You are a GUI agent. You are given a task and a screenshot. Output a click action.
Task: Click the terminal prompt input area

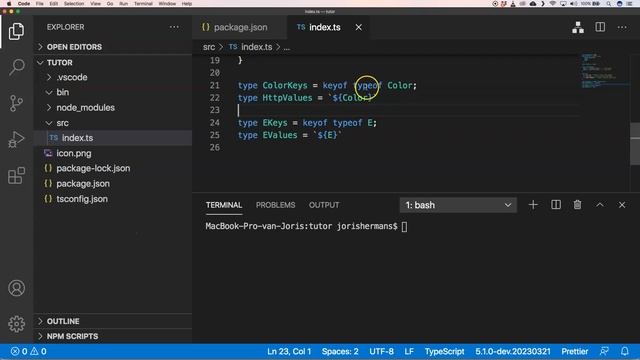(404, 227)
